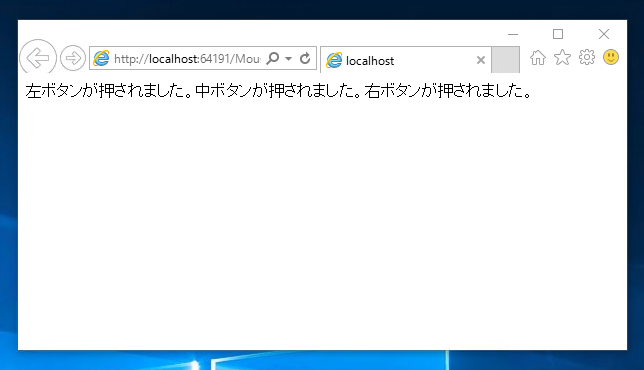Refresh the page with the reload icon
Image resolution: width=644 pixels, height=370 pixels.
[x=305, y=58]
